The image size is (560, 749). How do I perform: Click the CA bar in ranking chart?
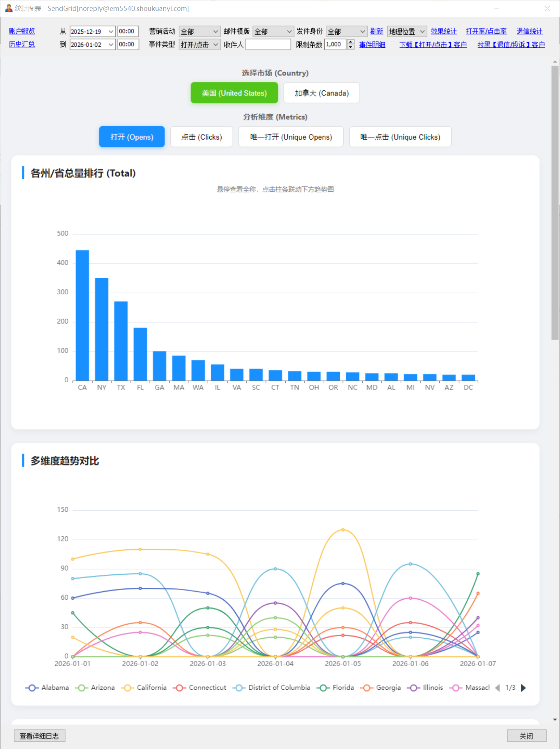tap(82, 315)
